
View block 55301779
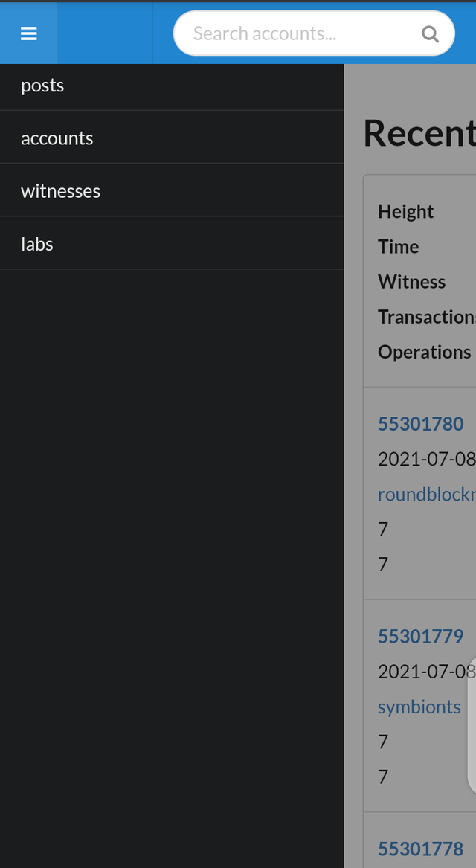click(421, 636)
